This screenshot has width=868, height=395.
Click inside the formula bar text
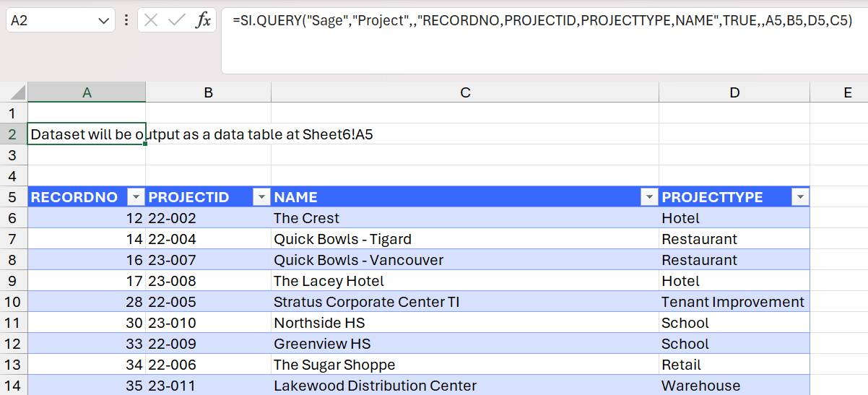tap(542, 21)
